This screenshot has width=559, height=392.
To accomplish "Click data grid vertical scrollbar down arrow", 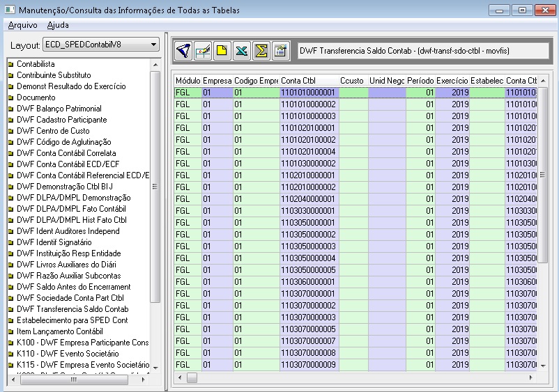I will click(x=543, y=366).
